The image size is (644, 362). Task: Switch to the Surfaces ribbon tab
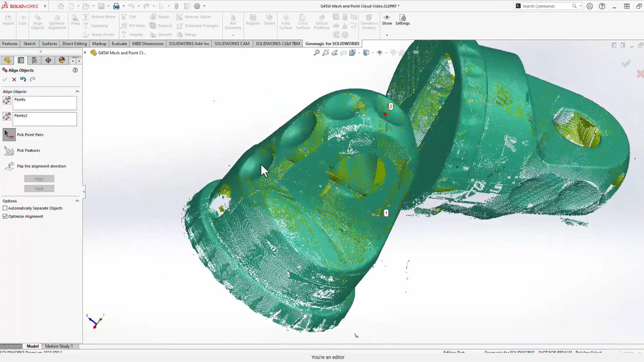click(49, 44)
